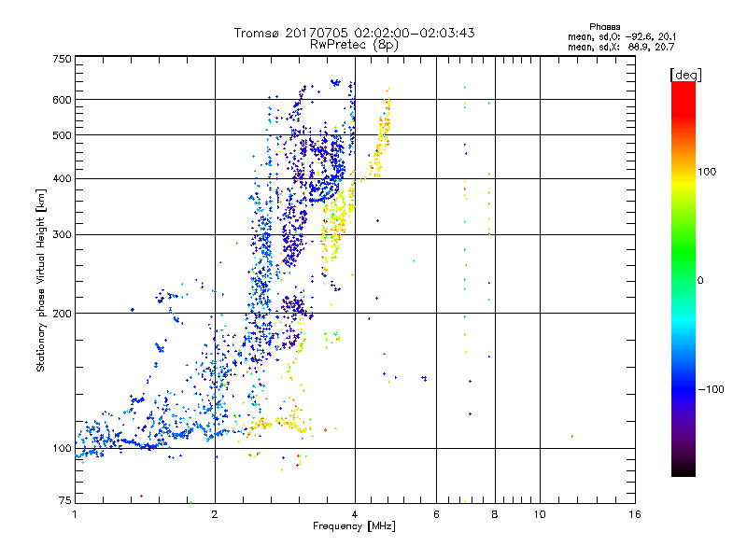This screenshot has height=560, width=747.
Task: Click the x-axis tick "16"
Action: click(635, 514)
